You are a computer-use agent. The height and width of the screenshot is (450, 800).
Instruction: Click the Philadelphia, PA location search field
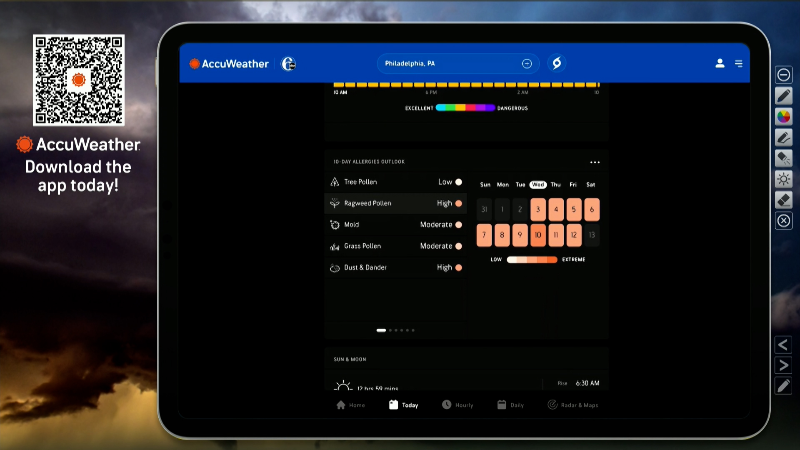tap(458, 64)
